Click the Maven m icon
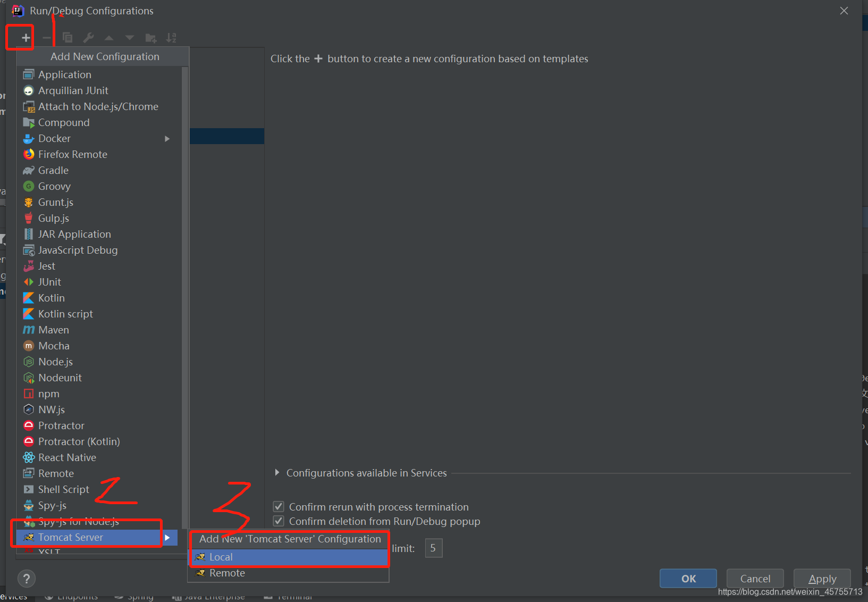Screen dimensions: 868x602 (x=29, y=330)
